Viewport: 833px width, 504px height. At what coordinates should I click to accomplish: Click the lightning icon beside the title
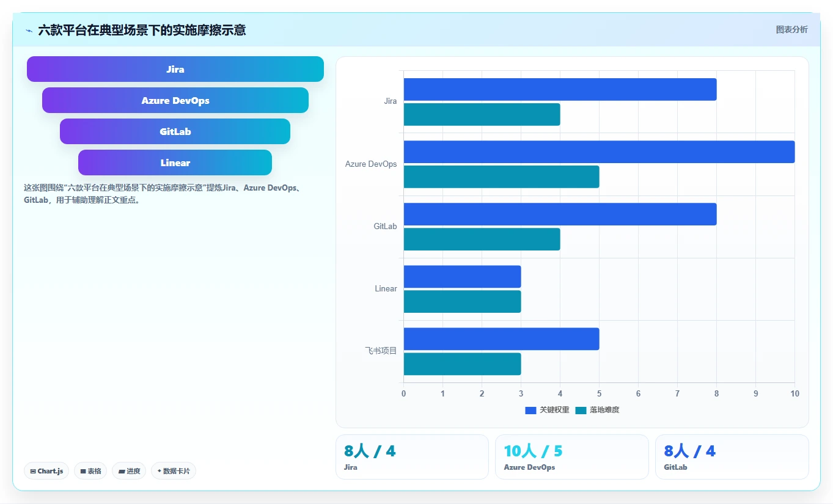tap(29, 30)
